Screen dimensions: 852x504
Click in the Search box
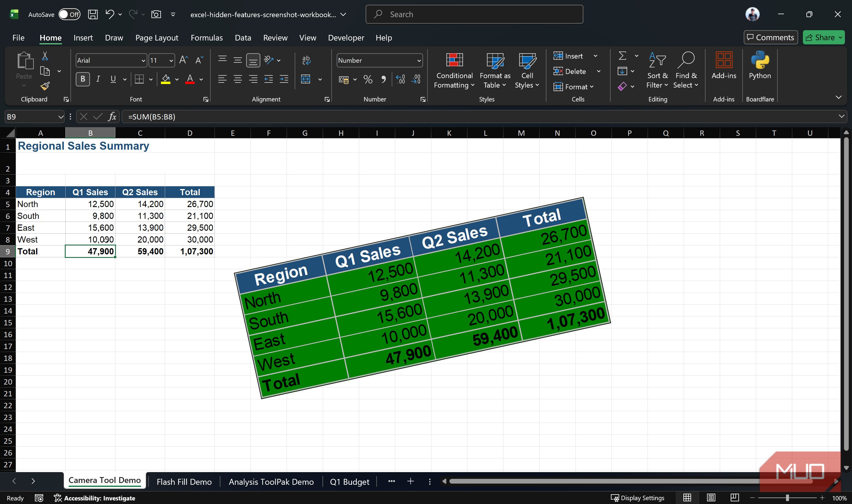point(474,14)
